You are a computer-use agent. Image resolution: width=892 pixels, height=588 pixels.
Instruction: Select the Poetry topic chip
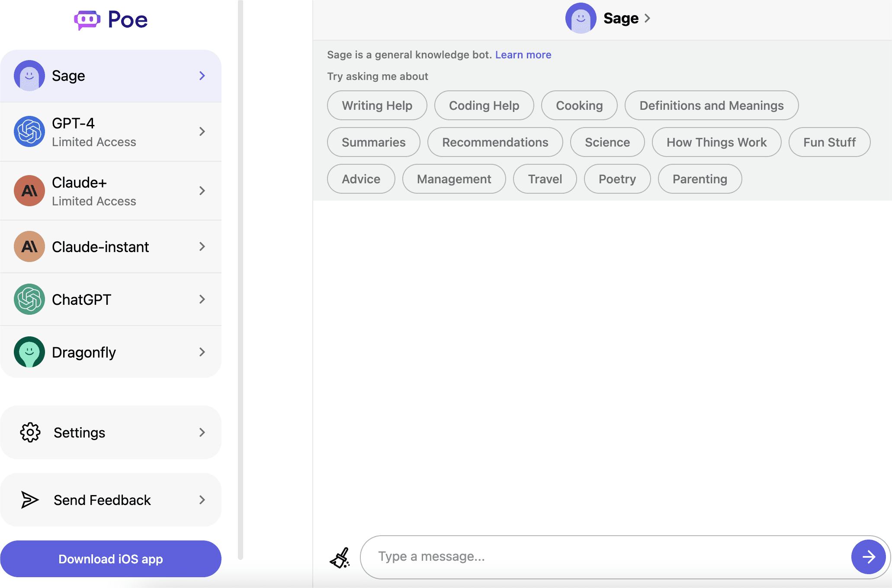click(617, 179)
